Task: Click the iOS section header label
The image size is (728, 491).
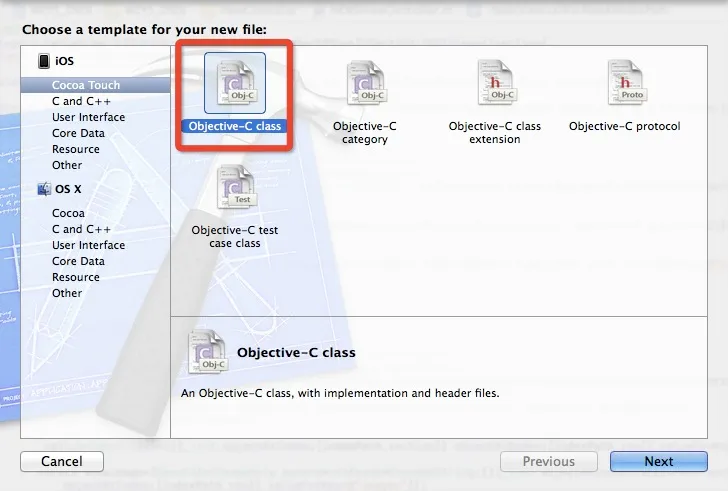Action: [65, 61]
